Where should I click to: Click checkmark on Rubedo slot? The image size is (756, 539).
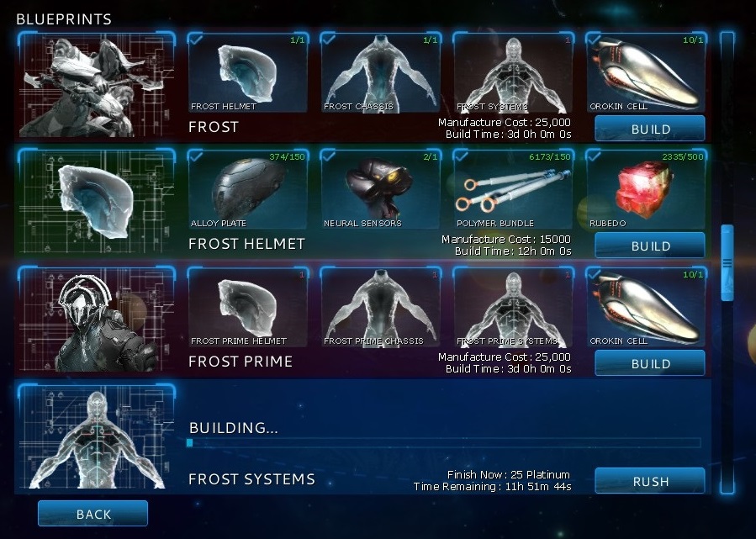[x=594, y=156]
